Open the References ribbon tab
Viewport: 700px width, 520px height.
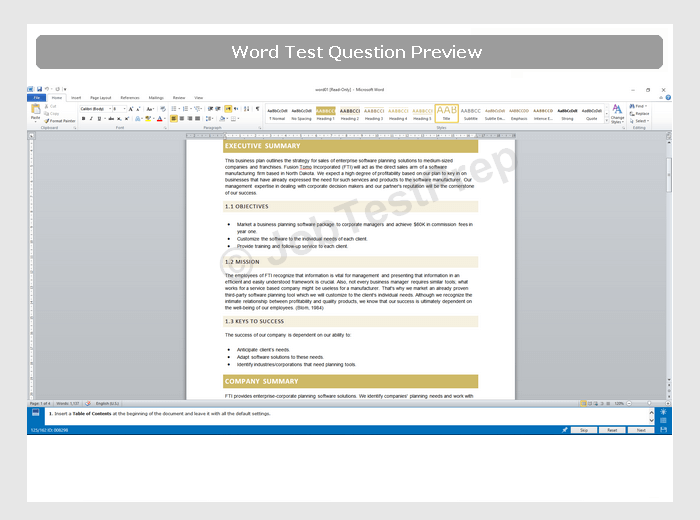click(130, 98)
